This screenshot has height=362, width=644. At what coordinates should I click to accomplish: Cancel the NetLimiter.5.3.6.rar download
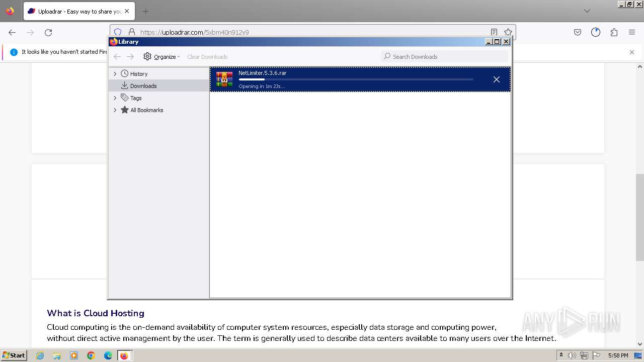point(496,79)
